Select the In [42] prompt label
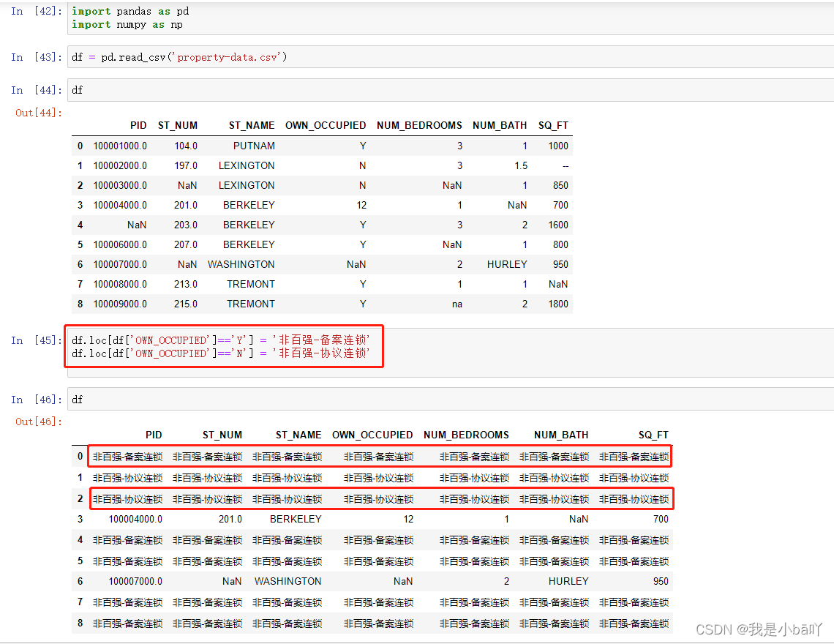Image resolution: width=834 pixels, height=644 pixels. point(36,11)
